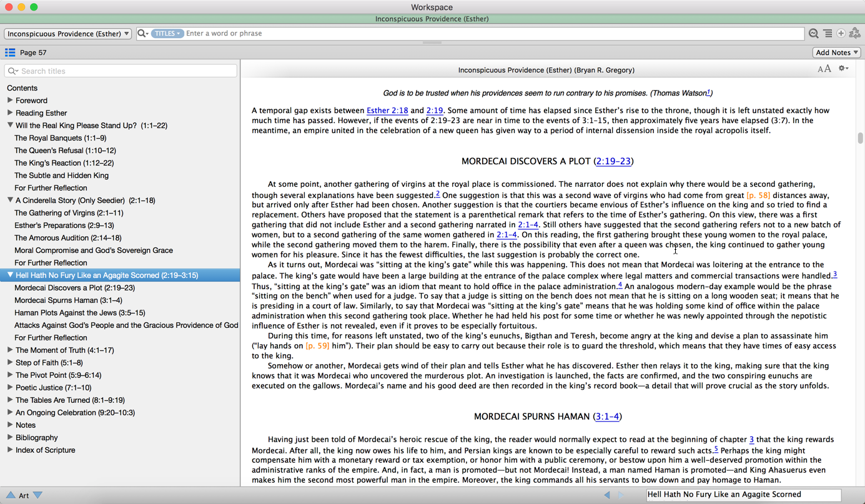Expand the Foreword section
Image resolution: width=865 pixels, height=504 pixels.
tap(10, 100)
